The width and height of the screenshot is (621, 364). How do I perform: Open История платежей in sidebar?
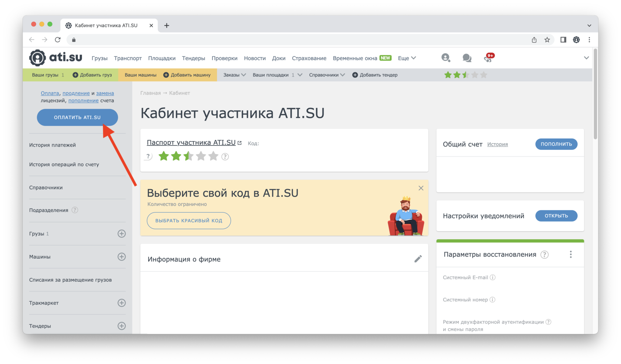pos(52,145)
